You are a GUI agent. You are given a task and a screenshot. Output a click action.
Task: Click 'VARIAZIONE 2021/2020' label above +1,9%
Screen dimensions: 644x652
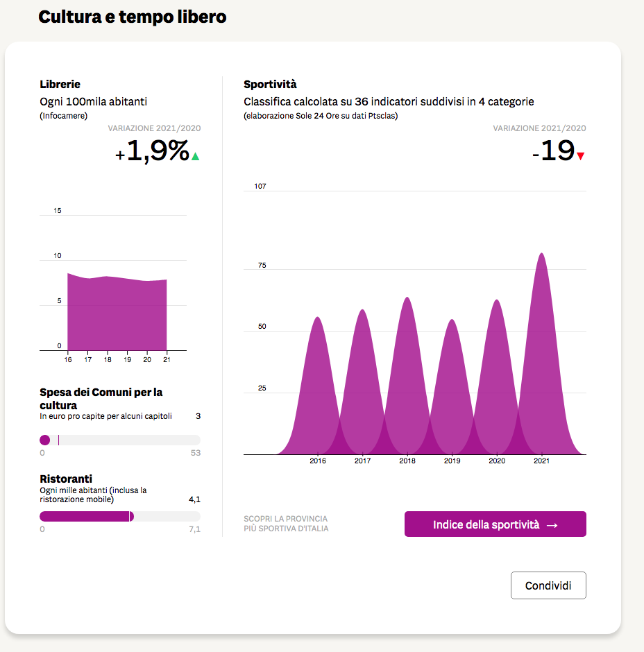tap(154, 128)
